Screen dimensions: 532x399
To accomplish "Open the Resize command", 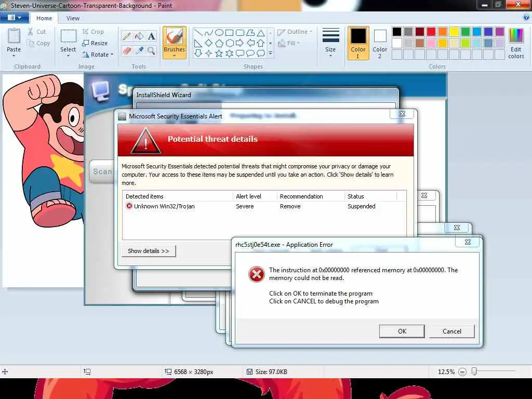I will [95, 43].
